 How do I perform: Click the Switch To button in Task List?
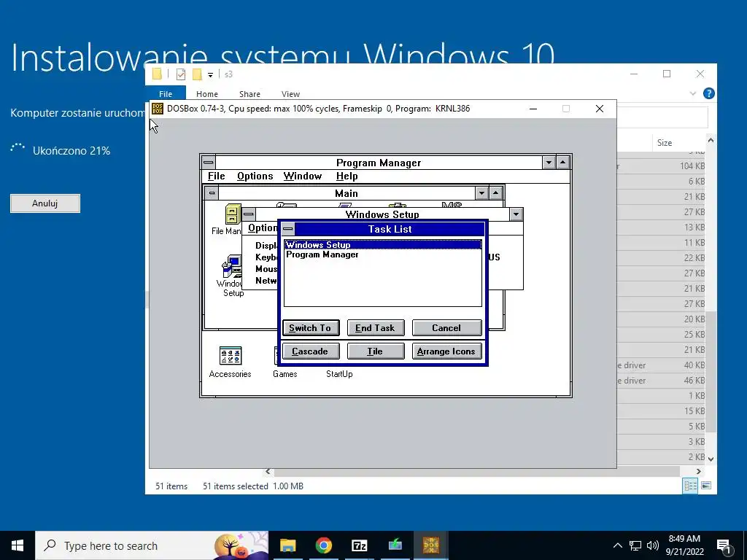point(311,327)
